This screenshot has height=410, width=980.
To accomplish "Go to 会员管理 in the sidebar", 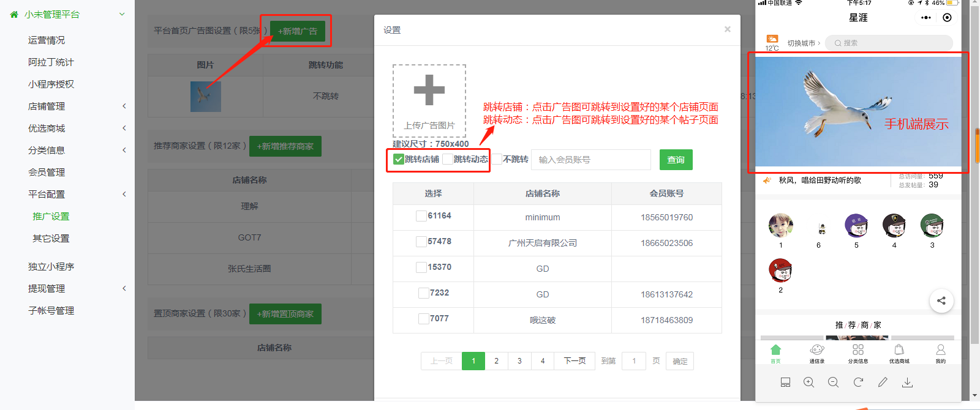I will point(47,173).
